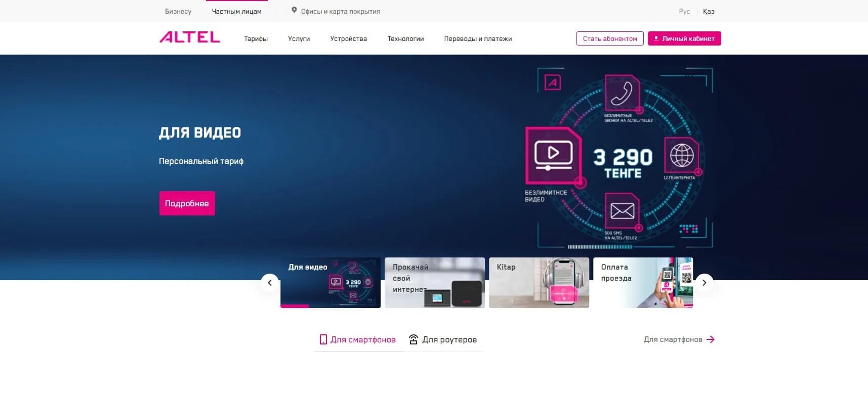Screen dimensions: 868x393
Task: Click the Стать абонентом button
Action: pyautogui.click(x=610, y=38)
